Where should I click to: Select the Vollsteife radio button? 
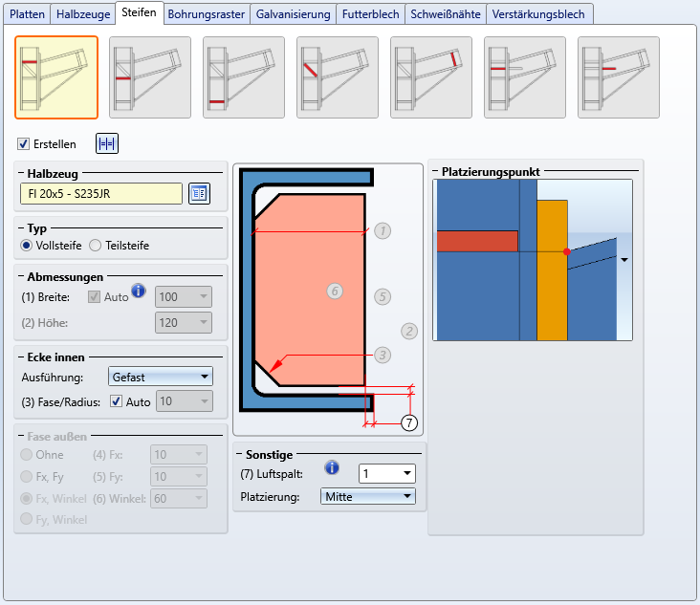point(27,246)
